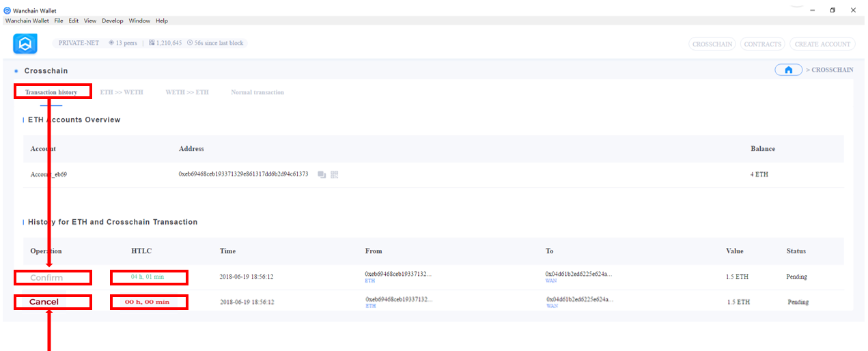The height and width of the screenshot is (351, 868).
Task: Click From address in Confirm row
Action: tap(398, 274)
